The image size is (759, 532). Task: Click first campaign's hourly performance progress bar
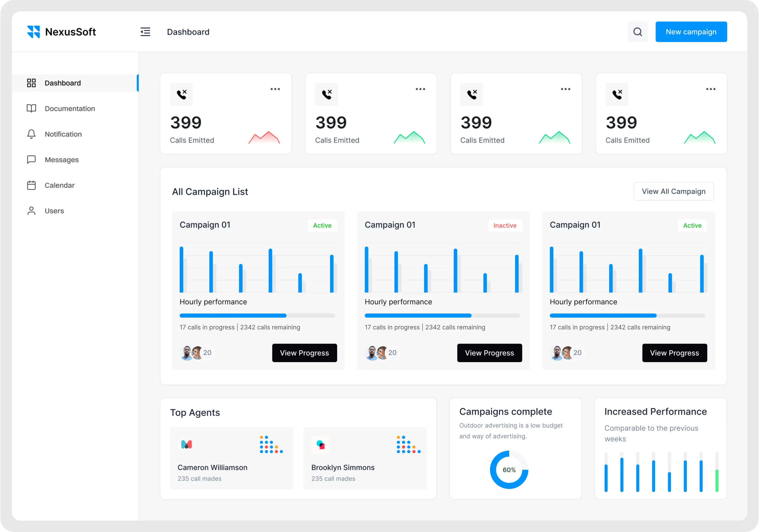point(257,315)
